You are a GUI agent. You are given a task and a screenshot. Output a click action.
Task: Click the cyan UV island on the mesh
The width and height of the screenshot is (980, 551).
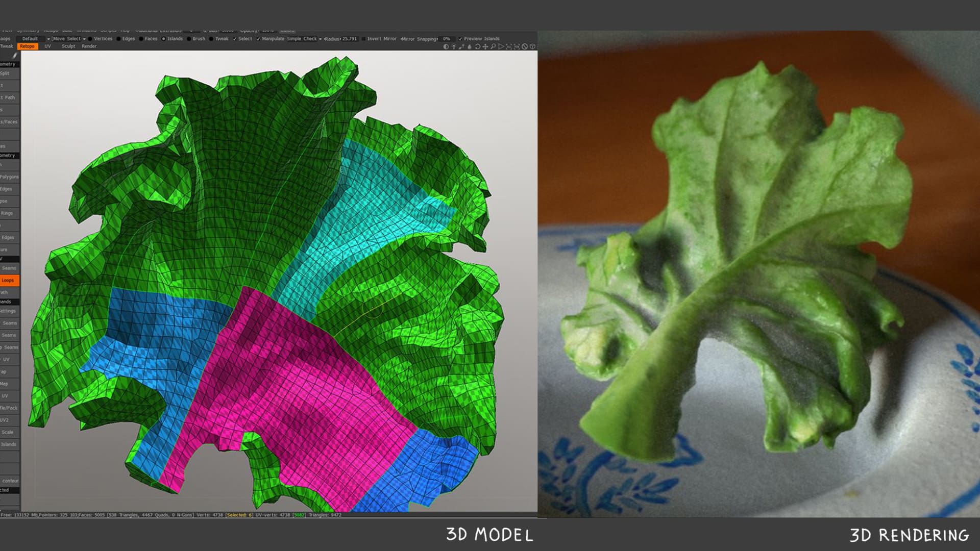(x=357, y=219)
